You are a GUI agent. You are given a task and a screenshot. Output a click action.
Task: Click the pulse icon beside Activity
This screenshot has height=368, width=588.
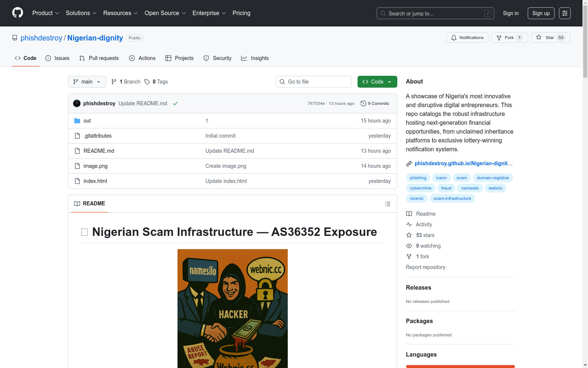[409, 224]
